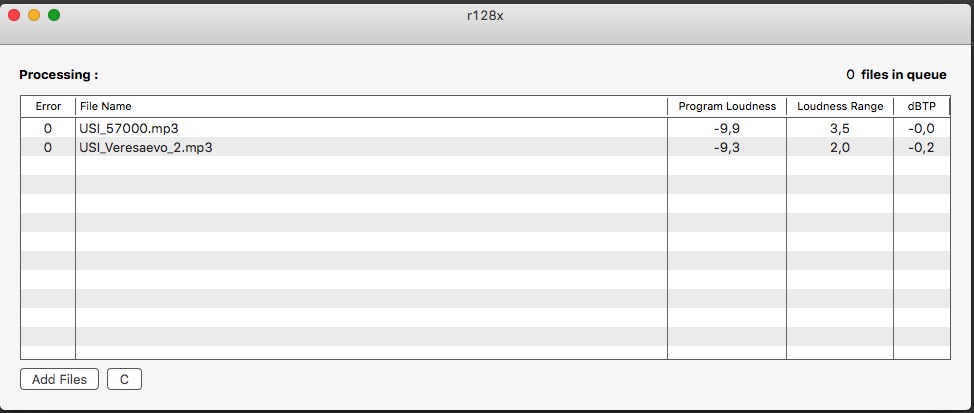The height and width of the screenshot is (413, 974).
Task: Click dBTP value -0,2
Action: point(921,147)
